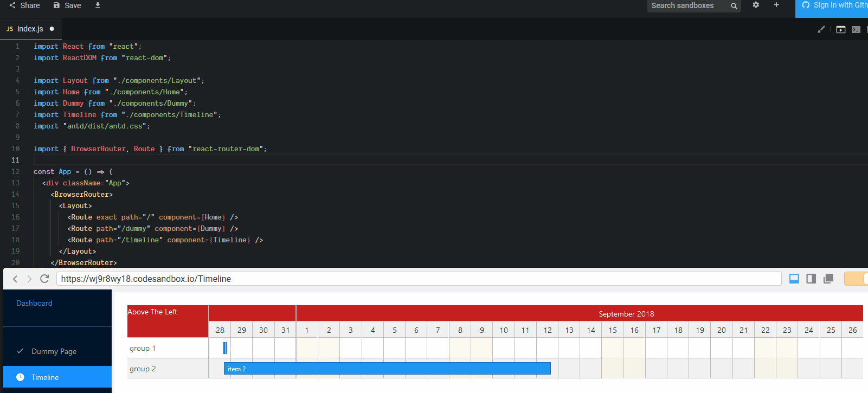Click the 'group 2' row label
This screenshot has height=393, width=868.
coord(143,369)
